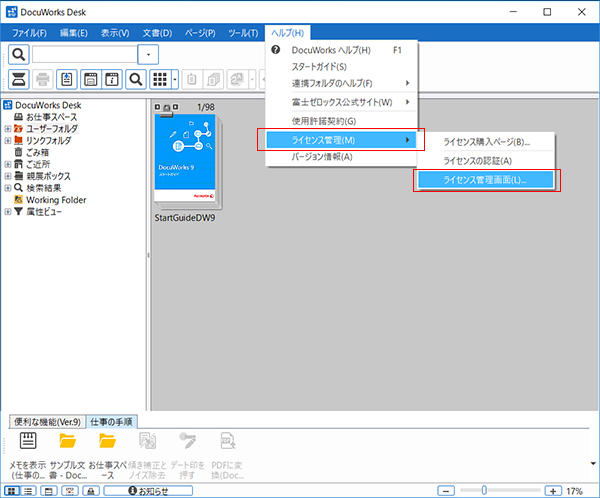600x498 pixels.
Task: Switch to thumbnail view in status bar
Action: [x=12, y=491]
